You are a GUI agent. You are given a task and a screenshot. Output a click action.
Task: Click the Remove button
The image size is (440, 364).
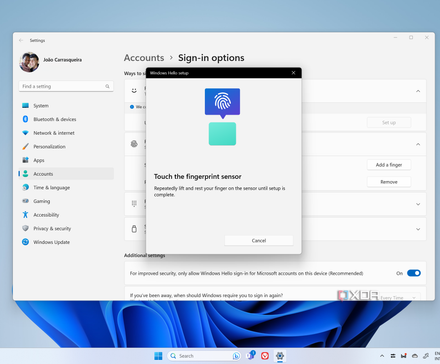[389, 182]
